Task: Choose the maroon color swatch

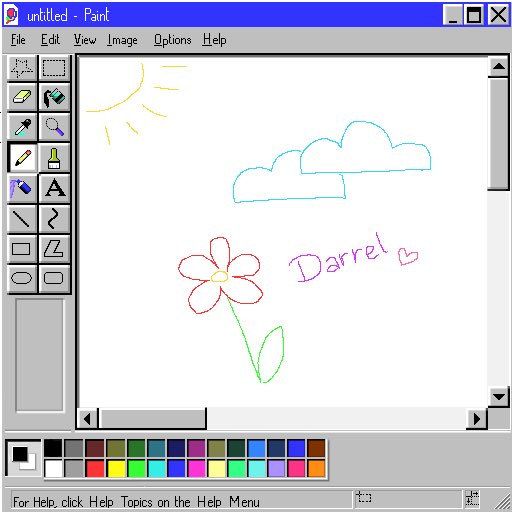Action: (x=95, y=448)
